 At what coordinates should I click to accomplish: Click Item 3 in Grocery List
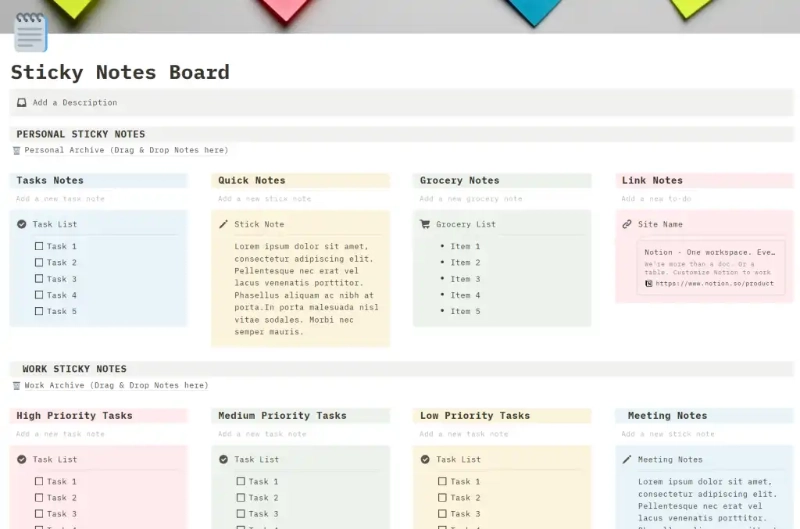click(465, 279)
